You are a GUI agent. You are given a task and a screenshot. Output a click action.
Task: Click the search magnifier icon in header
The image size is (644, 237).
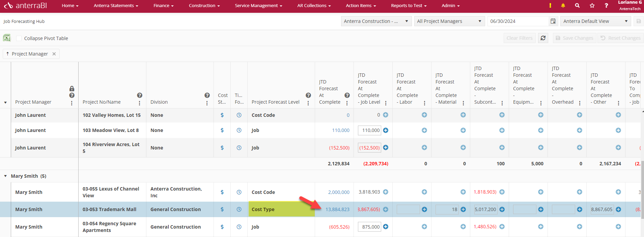pos(577,5)
